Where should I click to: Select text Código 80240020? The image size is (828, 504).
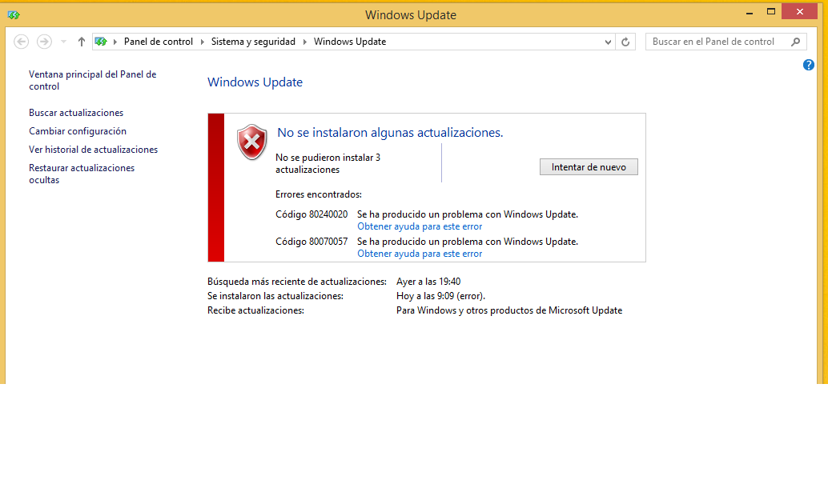click(x=312, y=214)
